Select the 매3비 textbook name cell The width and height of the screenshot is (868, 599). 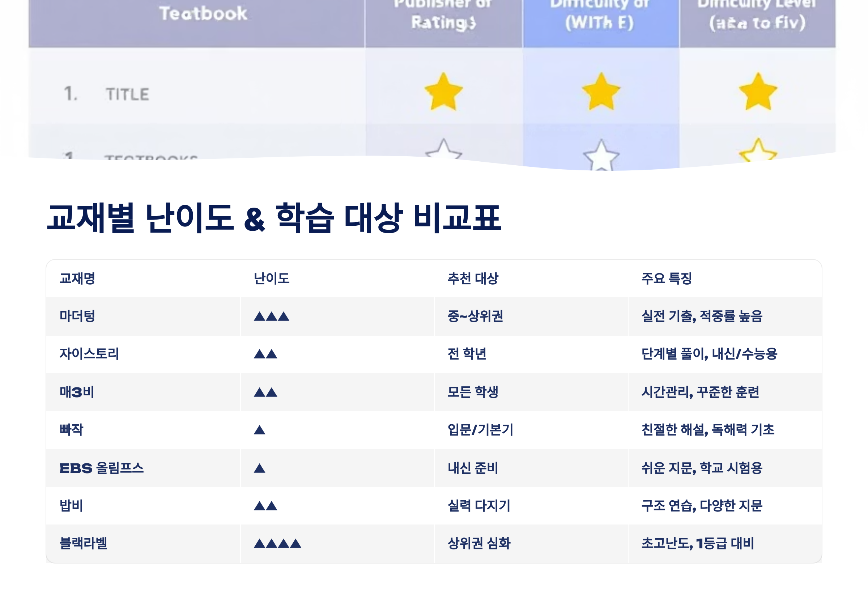pos(77,392)
